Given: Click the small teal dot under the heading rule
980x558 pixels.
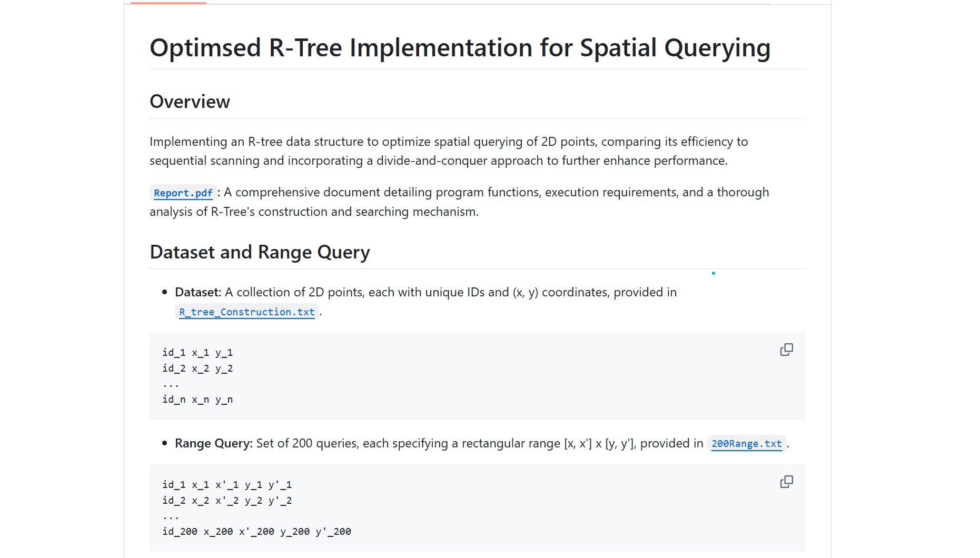Looking at the screenshot, I should [713, 273].
